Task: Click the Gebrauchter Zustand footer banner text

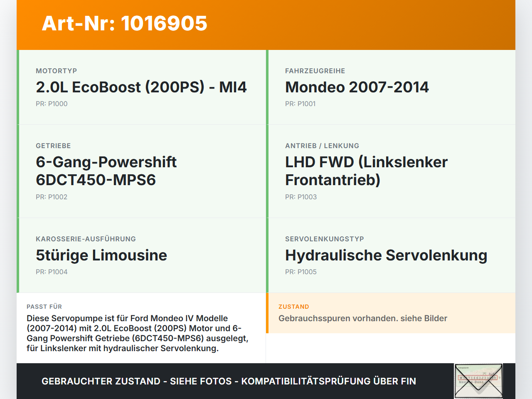Action: (229, 381)
